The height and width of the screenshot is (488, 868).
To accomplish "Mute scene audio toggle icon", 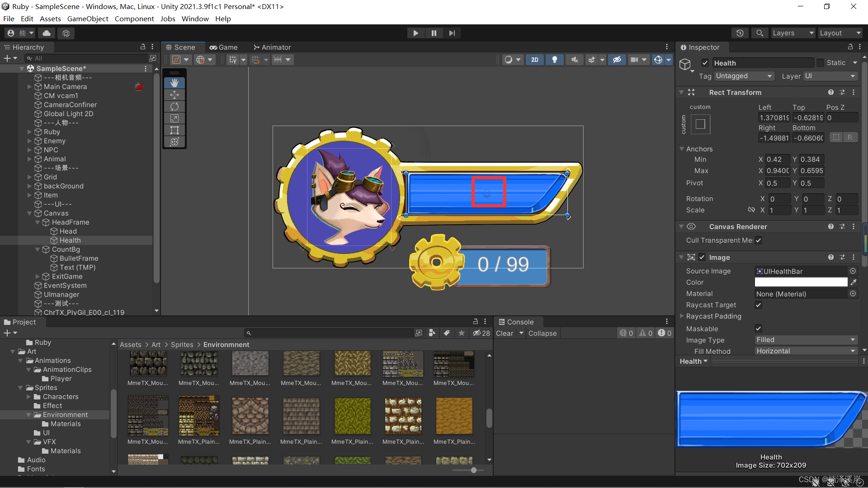I will 574,60.
